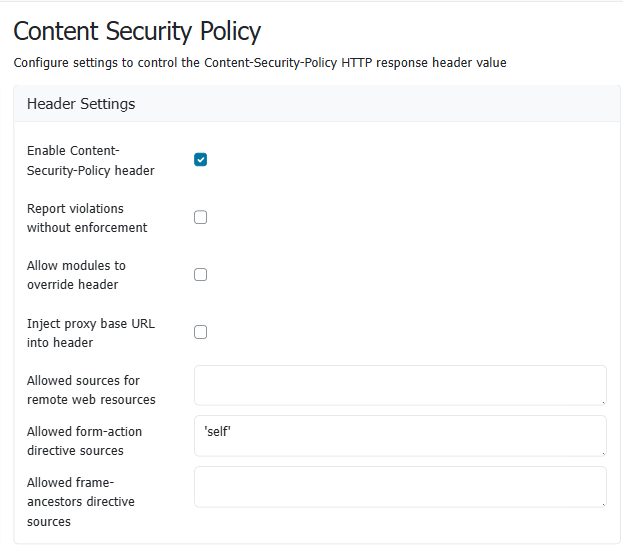
Task: Click 'Allowed frame-ancestors directive sources' label
Action: click(x=80, y=501)
